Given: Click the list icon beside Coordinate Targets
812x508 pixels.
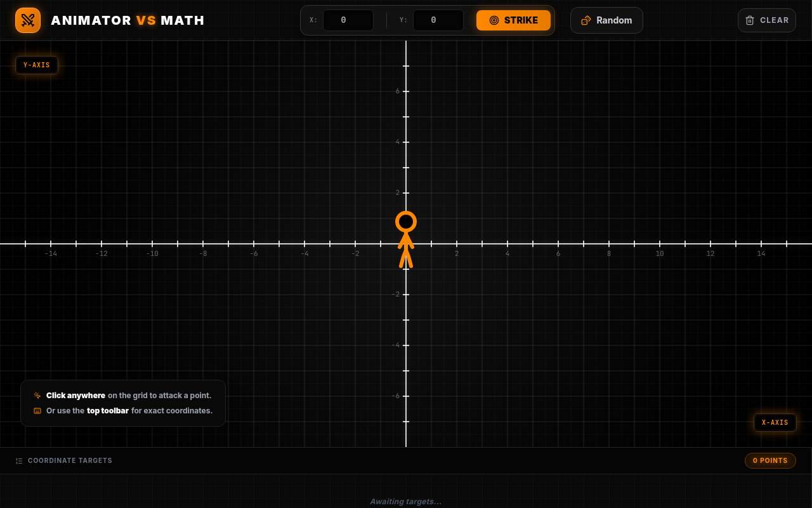Looking at the screenshot, I should point(19,461).
